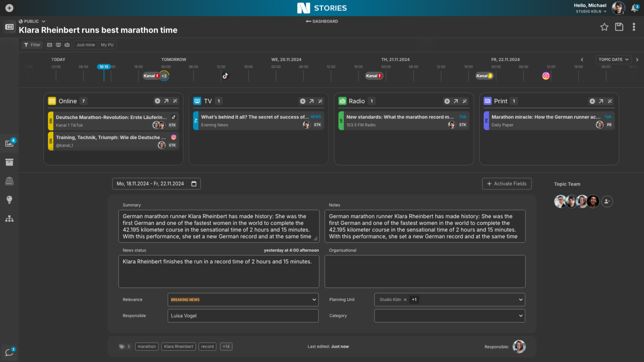The height and width of the screenshot is (362, 644).
Task: Navigate the timeline to the next period
Action: click(637, 59)
